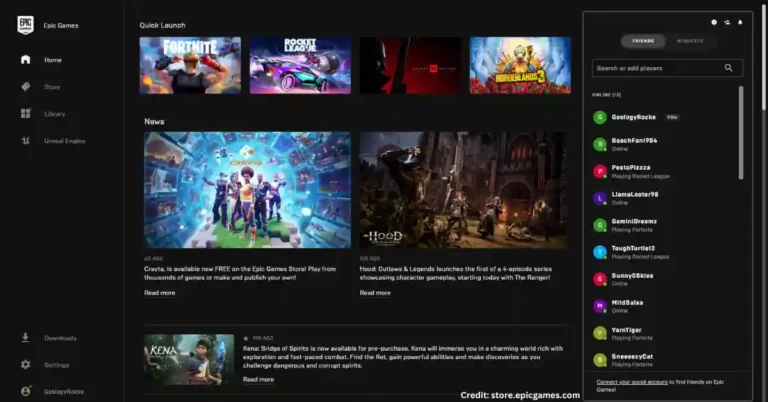Open the notifications bell icon

point(740,23)
